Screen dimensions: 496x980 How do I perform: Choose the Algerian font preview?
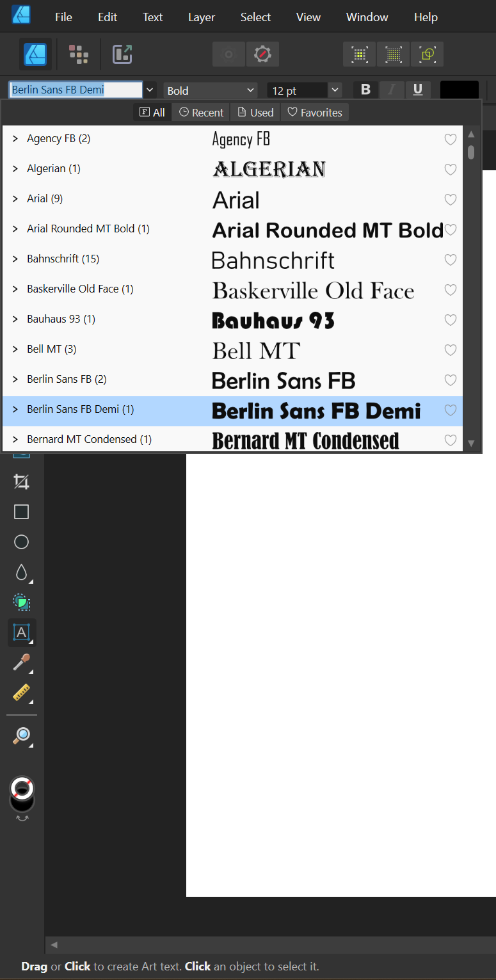click(x=269, y=169)
